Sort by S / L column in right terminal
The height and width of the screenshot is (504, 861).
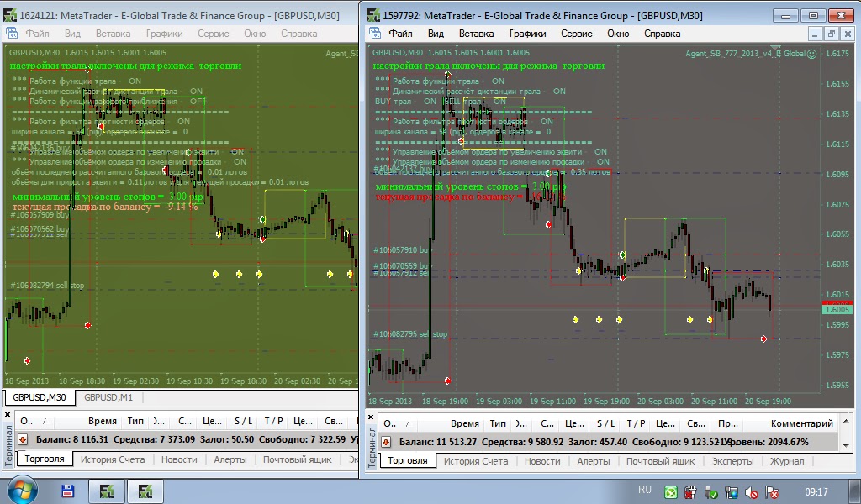[605, 423]
